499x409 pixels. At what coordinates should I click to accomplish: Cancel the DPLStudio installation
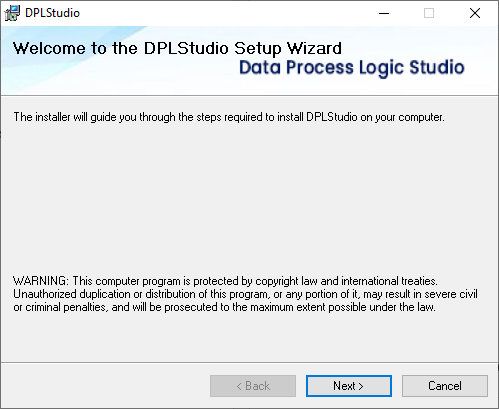tap(445, 386)
